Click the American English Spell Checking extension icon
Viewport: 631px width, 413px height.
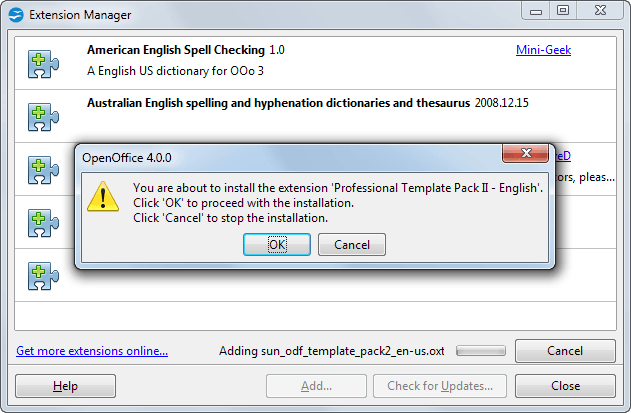point(43,64)
